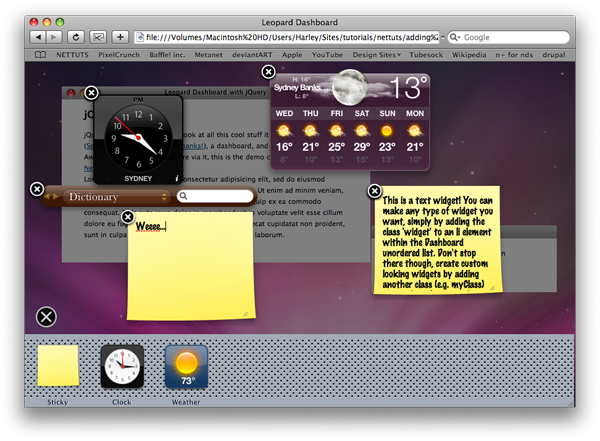Screen dimensions: 600x441
Task: Open the Wikipedia bookmark
Action: [469, 55]
